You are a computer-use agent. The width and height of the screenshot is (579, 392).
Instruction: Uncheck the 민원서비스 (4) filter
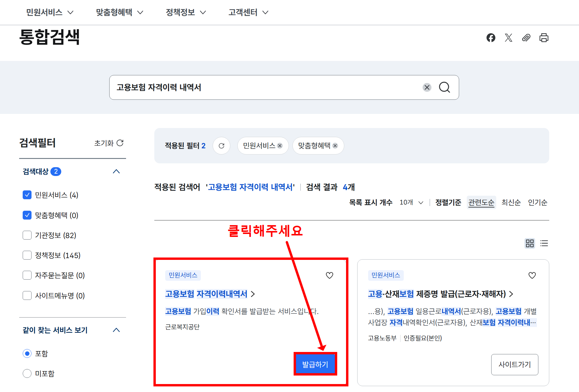tap(27, 195)
